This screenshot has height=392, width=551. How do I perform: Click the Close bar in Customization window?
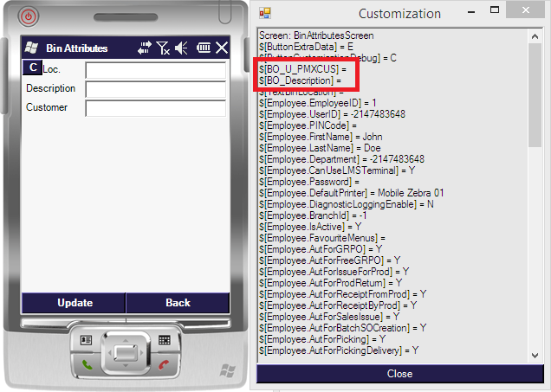click(399, 374)
